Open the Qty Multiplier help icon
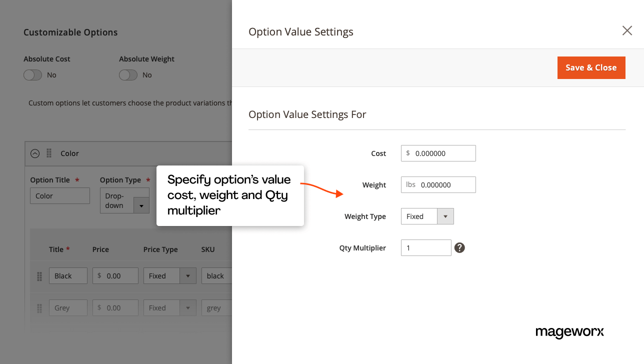 pyautogui.click(x=459, y=247)
